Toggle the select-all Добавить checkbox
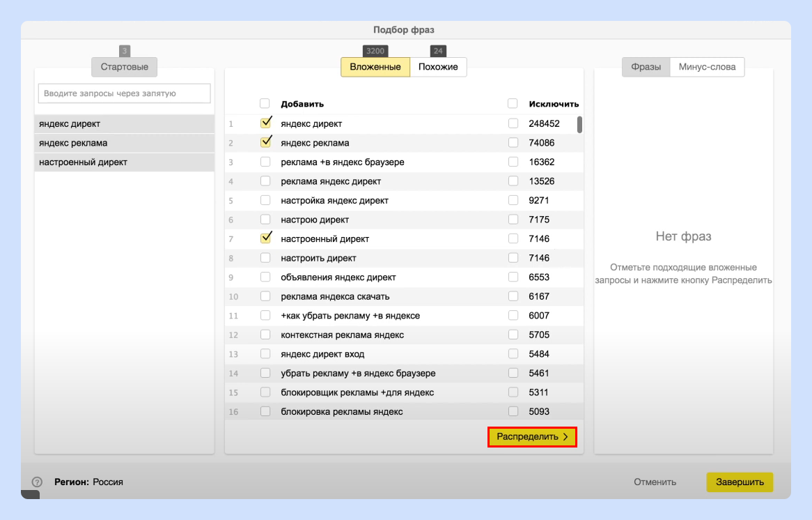Image resolution: width=812 pixels, height=520 pixels. 265,103
